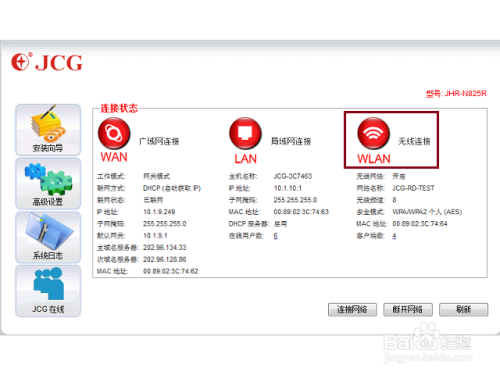Select the DHCP 服务器 status value
This screenshot has height=375, width=500.
[x=280, y=224]
